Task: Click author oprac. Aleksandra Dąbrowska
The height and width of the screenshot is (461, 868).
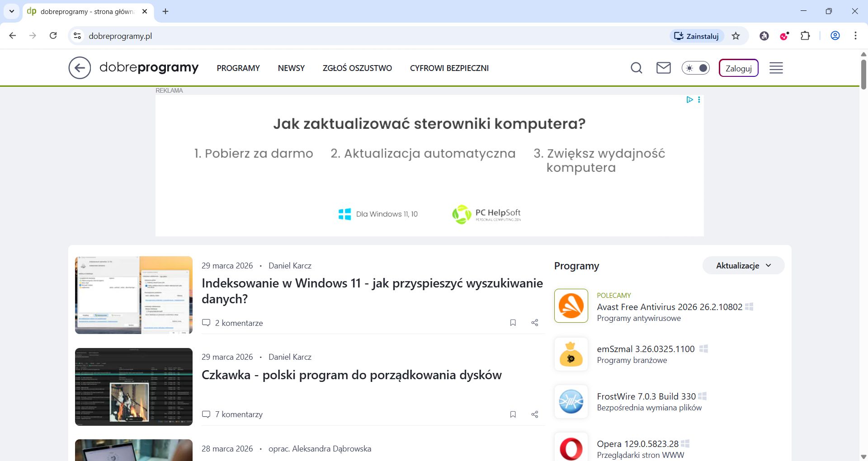Action: (x=320, y=449)
